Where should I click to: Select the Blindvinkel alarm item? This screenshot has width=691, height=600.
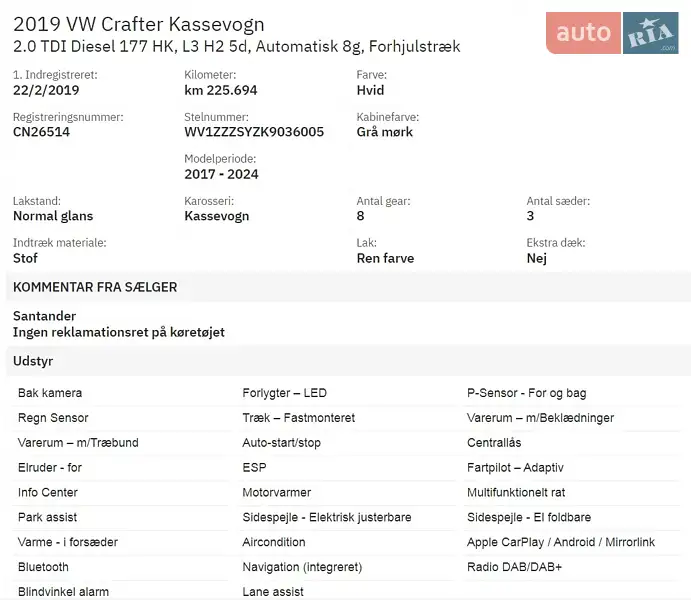[63, 592]
